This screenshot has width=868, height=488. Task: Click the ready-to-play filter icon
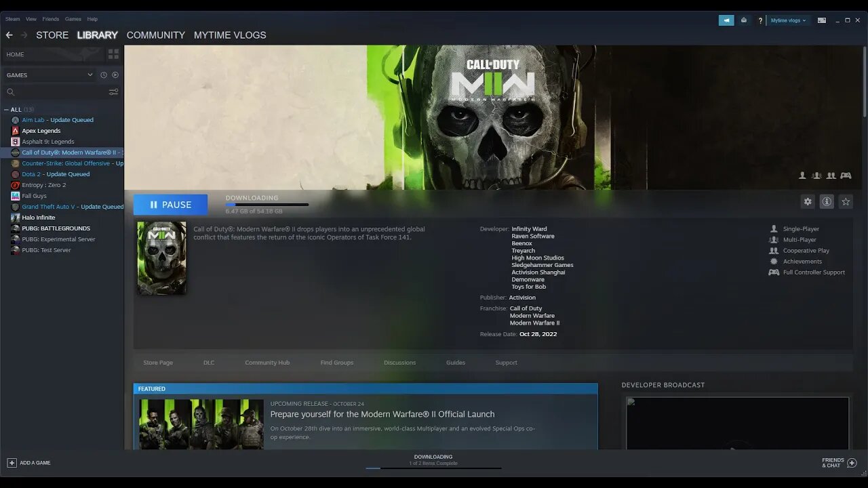click(115, 75)
